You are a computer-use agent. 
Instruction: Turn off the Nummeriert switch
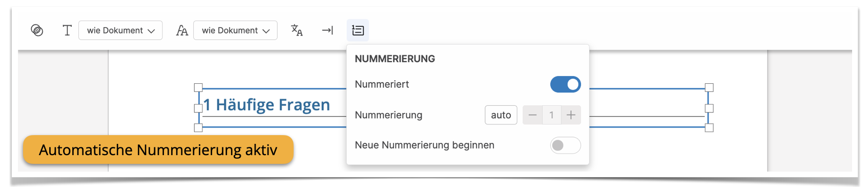[565, 84]
